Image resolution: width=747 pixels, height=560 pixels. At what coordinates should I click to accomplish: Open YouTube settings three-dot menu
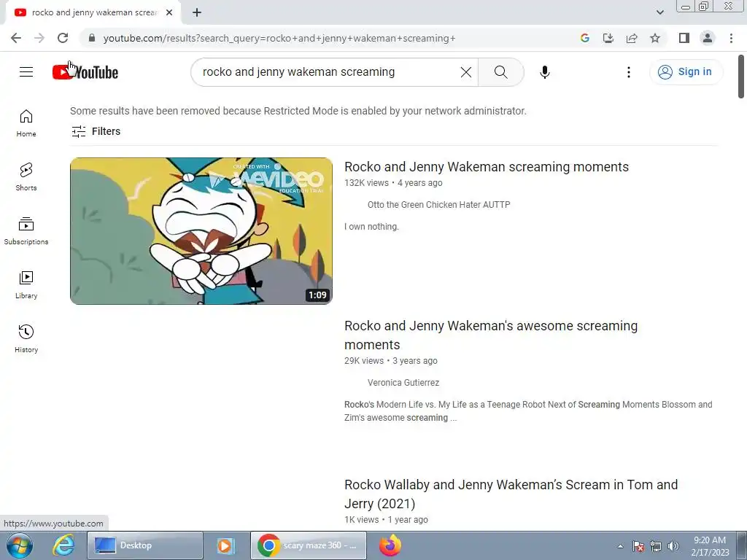[x=628, y=72]
